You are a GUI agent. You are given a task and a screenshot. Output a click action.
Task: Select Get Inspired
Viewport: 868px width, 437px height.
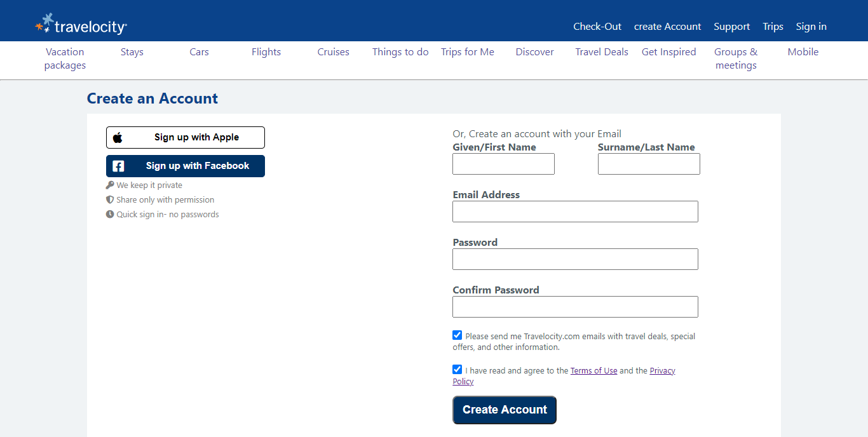click(x=669, y=52)
